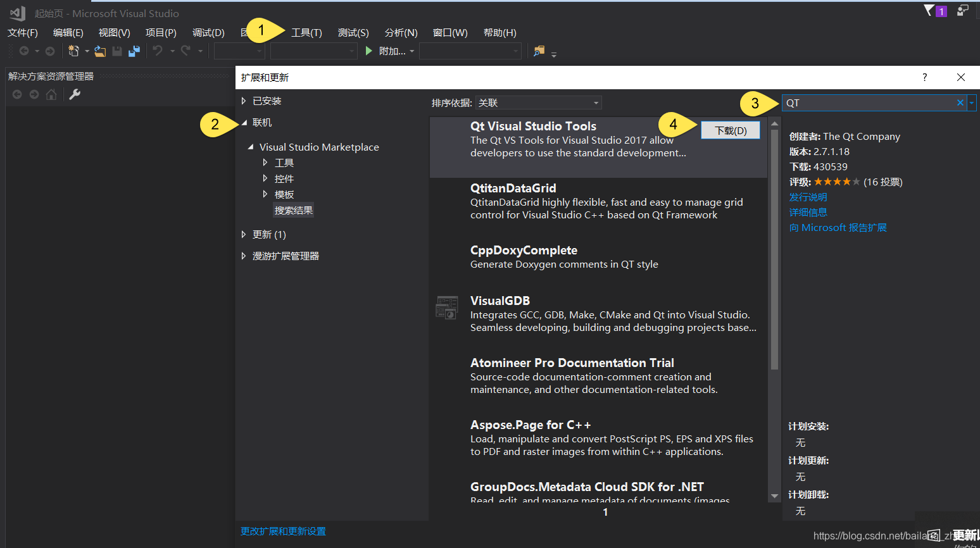Click 下载(D) for Qt Visual Studio Tools
Screen dimensions: 980x548
click(x=731, y=130)
